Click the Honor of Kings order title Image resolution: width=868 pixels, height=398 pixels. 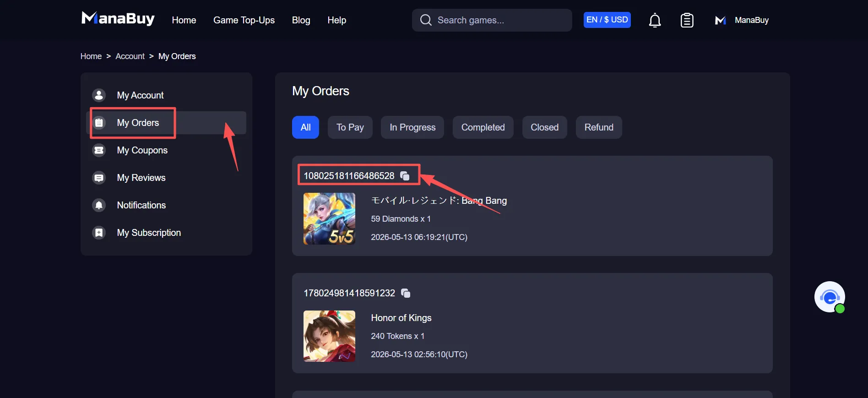401,318
